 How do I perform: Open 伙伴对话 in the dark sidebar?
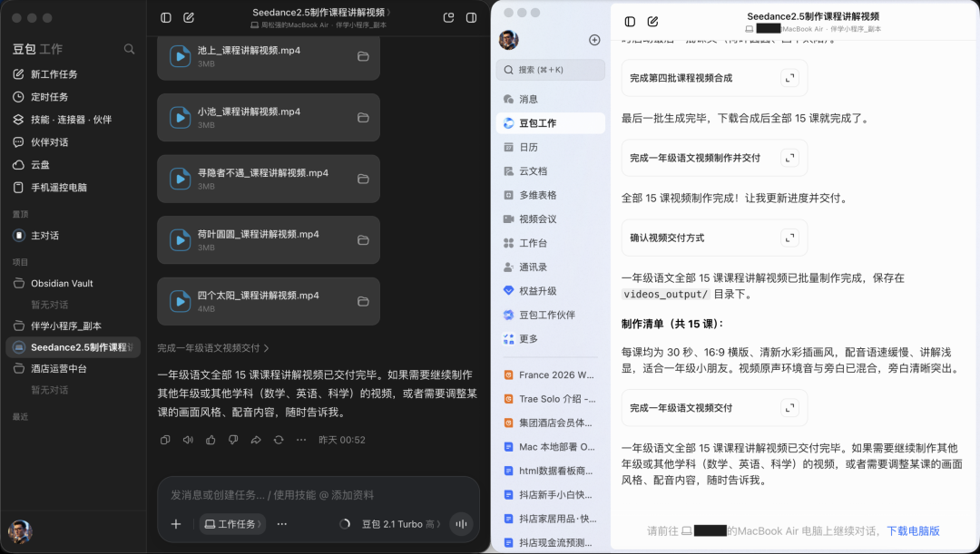point(73,142)
